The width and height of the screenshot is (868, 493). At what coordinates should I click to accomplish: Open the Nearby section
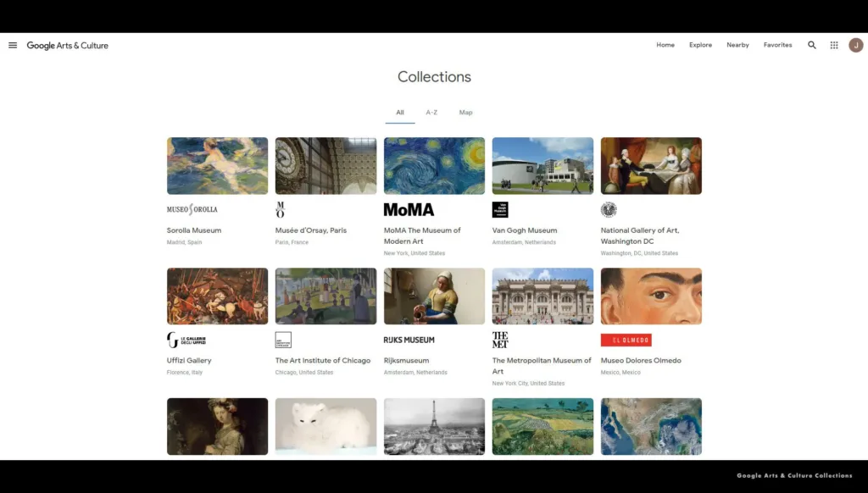coord(737,46)
